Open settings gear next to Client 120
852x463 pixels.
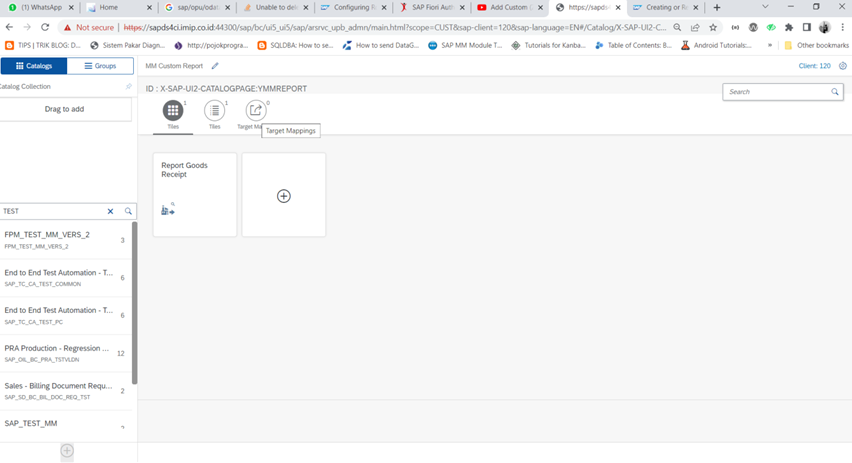[843, 66]
